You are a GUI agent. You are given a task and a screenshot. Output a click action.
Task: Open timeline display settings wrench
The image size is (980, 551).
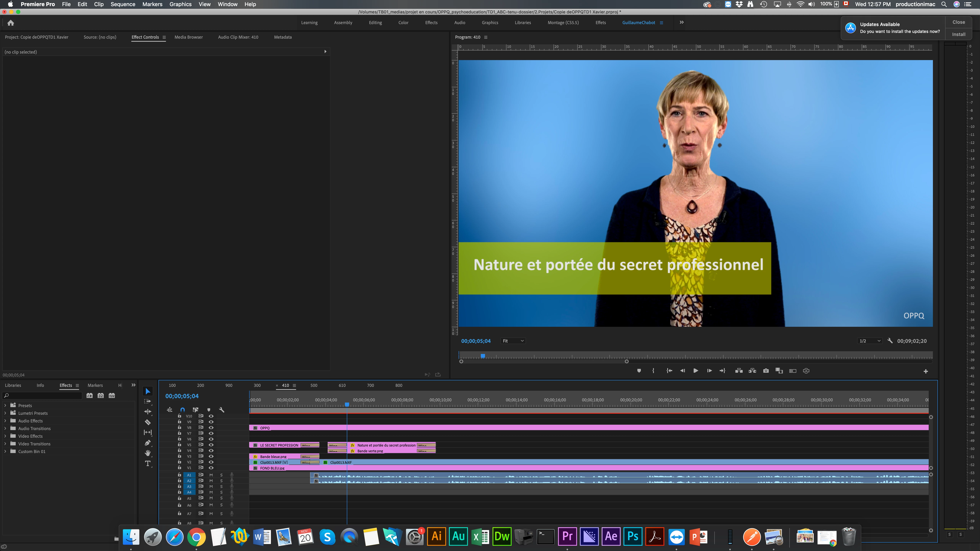pyautogui.click(x=221, y=410)
